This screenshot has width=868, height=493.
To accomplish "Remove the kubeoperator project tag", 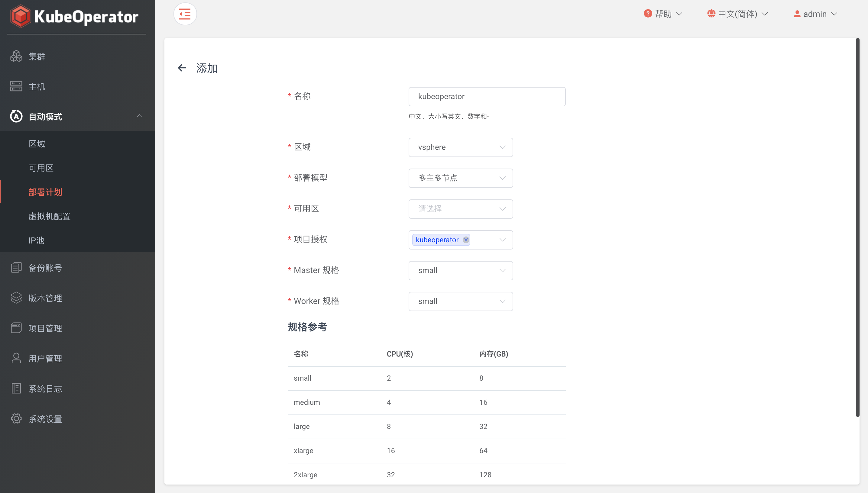I will coord(466,240).
